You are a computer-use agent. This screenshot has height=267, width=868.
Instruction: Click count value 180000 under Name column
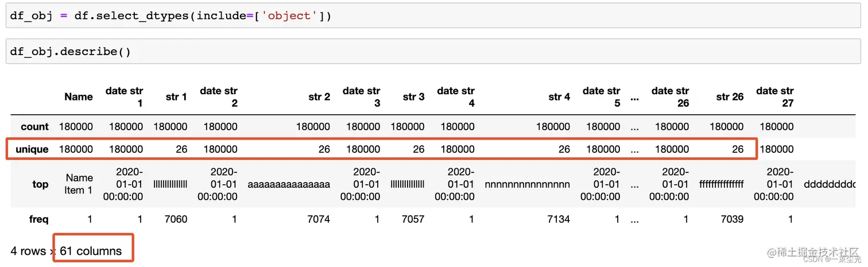[76, 126]
